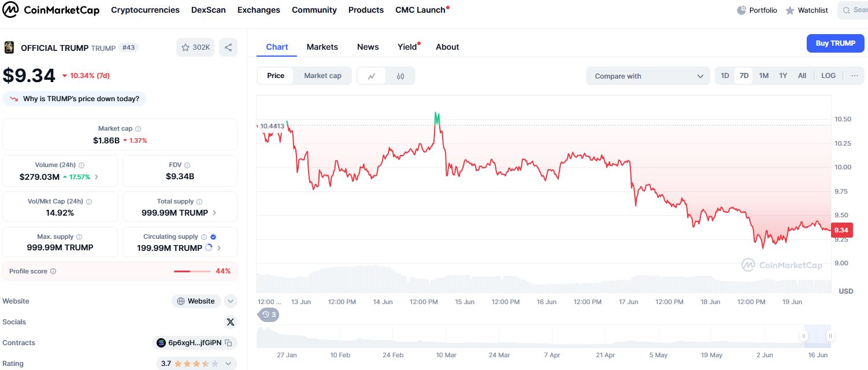Click the Buy TRUMP button

pyautogui.click(x=836, y=43)
